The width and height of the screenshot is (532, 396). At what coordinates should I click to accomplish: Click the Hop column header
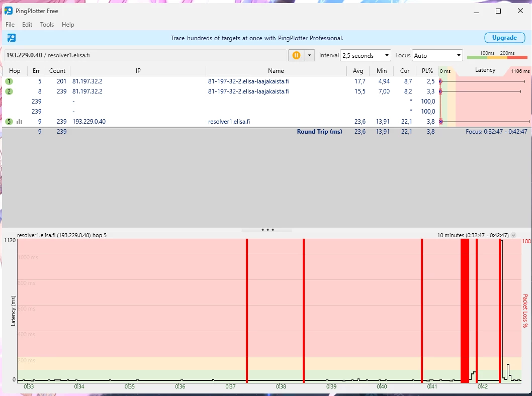click(15, 71)
